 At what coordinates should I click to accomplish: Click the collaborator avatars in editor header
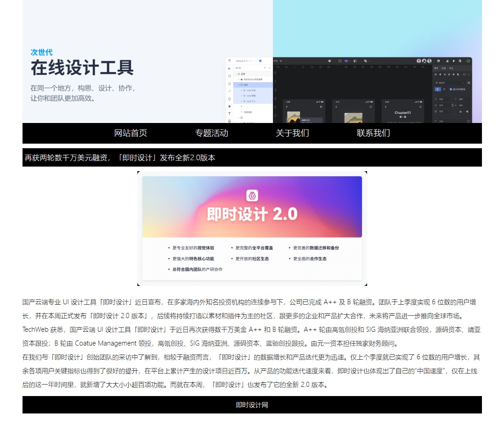point(424,61)
